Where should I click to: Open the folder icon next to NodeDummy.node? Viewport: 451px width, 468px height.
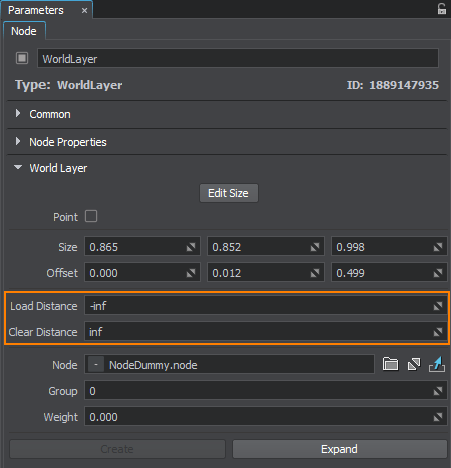point(390,364)
